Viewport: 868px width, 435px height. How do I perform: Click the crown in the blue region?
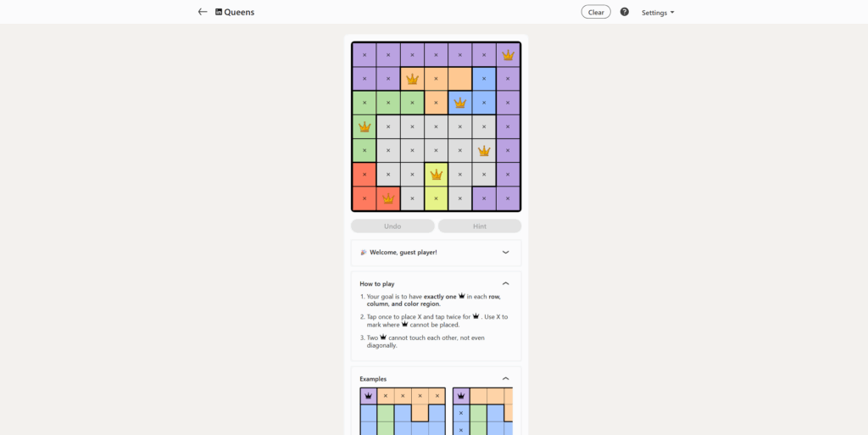pos(460,103)
